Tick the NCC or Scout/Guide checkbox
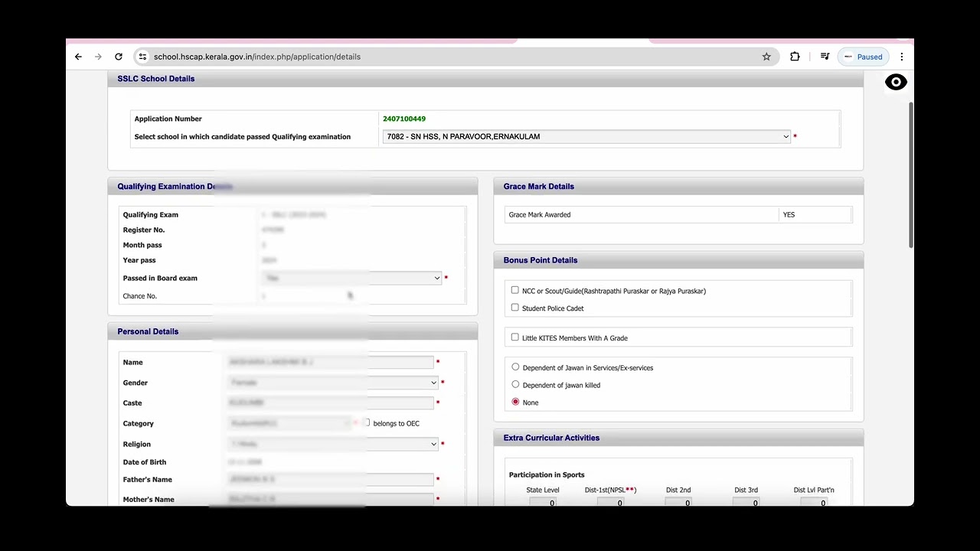 [x=514, y=290]
